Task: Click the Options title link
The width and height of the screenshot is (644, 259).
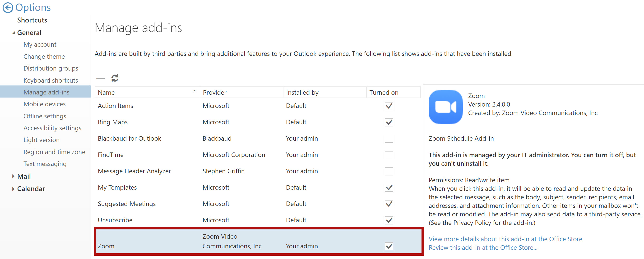Action: [x=33, y=8]
